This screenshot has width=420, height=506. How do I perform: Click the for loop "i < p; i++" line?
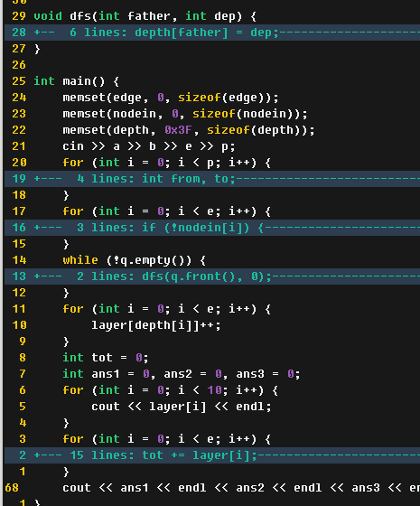click(167, 163)
